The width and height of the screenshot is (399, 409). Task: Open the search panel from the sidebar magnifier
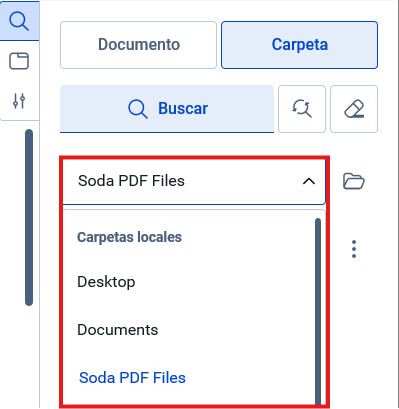tap(19, 21)
